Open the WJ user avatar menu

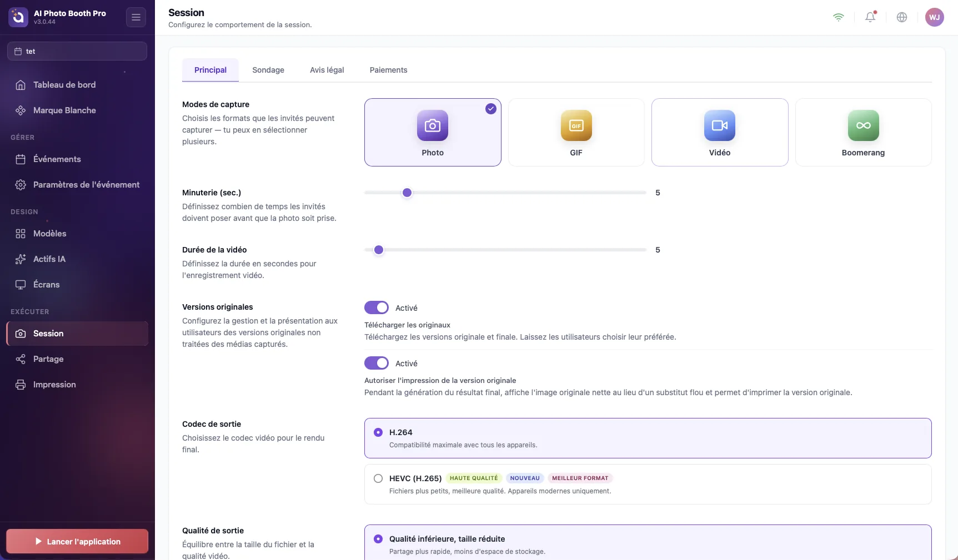pos(935,17)
